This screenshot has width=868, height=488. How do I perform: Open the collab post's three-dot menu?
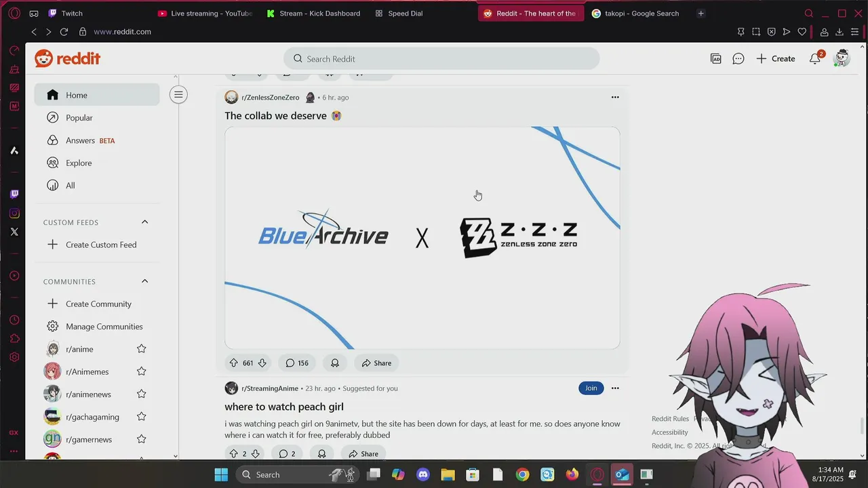615,98
